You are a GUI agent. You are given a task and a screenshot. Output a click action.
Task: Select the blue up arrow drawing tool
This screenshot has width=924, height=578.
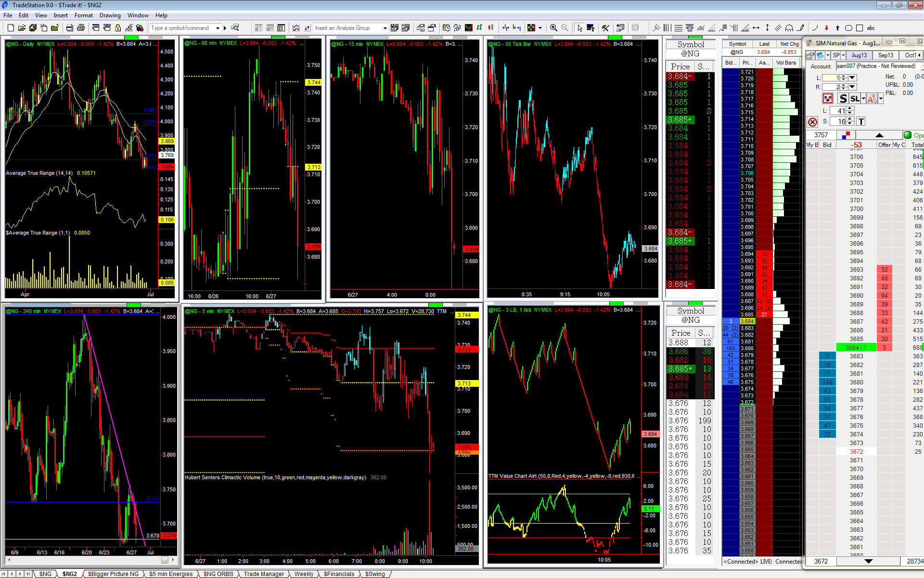[837, 28]
